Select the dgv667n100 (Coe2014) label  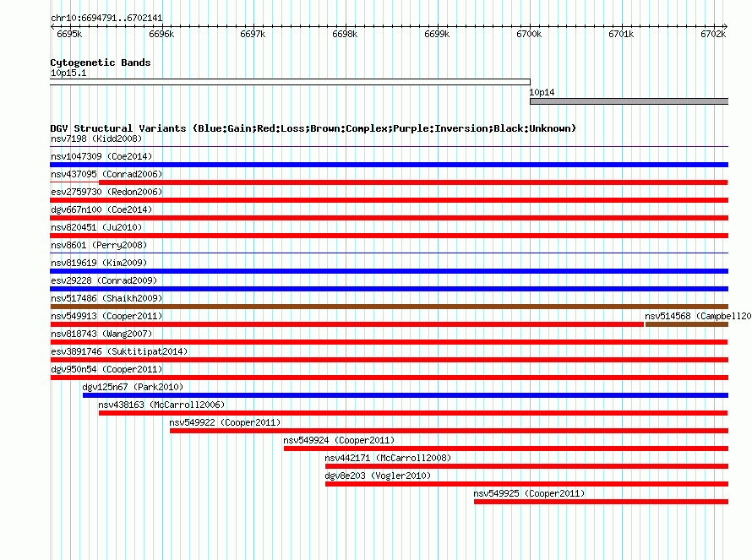[x=101, y=210]
